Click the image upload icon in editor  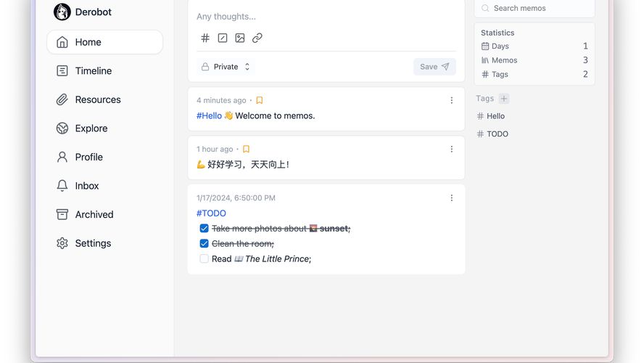click(x=240, y=38)
